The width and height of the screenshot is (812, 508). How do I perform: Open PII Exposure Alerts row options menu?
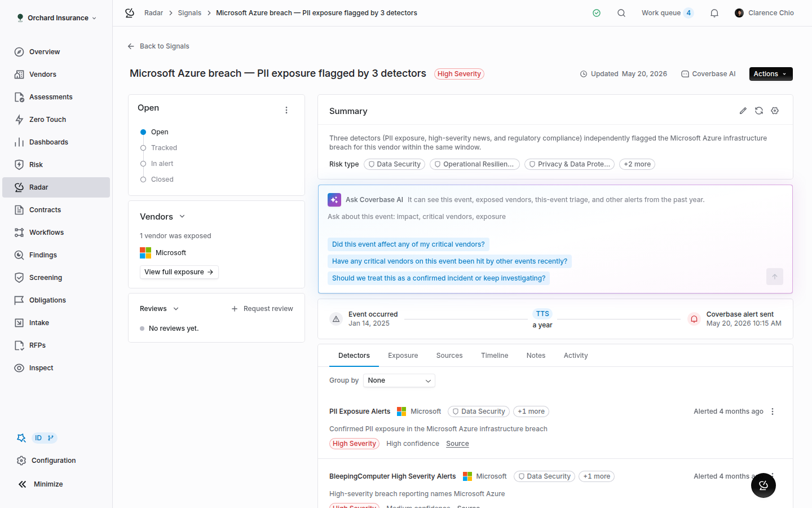(773, 411)
